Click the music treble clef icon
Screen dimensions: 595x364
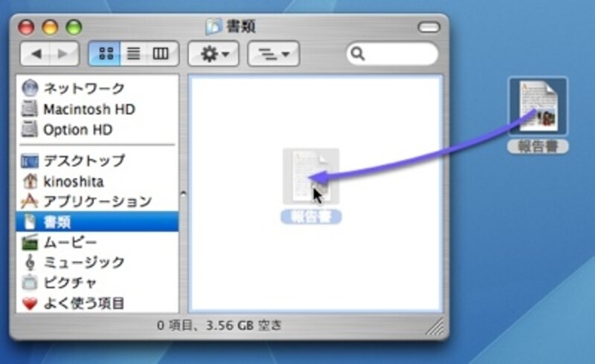pos(30,262)
